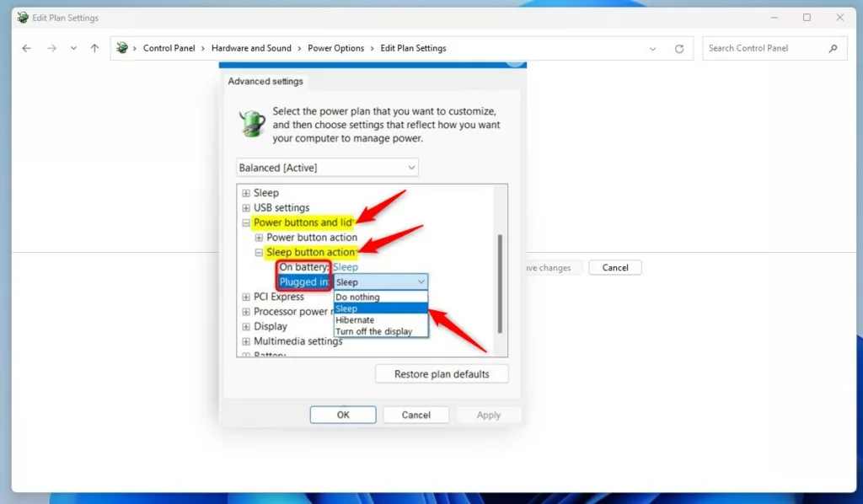Click Cancel in Power Options dialog
This screenshot has height=504, width=863.
(415, 415)
